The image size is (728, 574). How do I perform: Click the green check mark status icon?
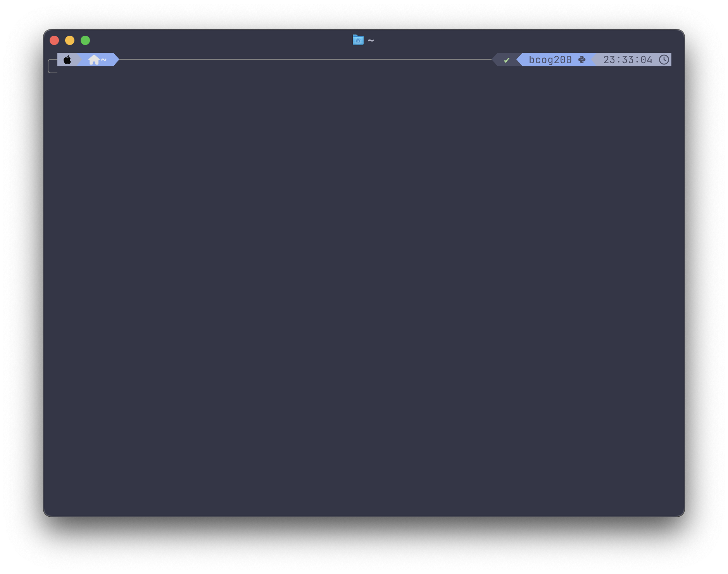pyautogui.click(x=507, y=60)
